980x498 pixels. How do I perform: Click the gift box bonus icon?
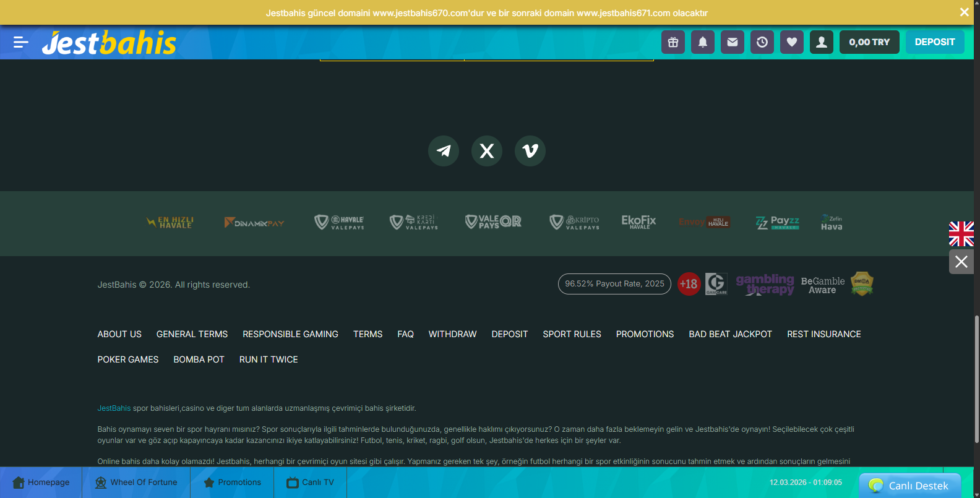click(x=673, y=42)
